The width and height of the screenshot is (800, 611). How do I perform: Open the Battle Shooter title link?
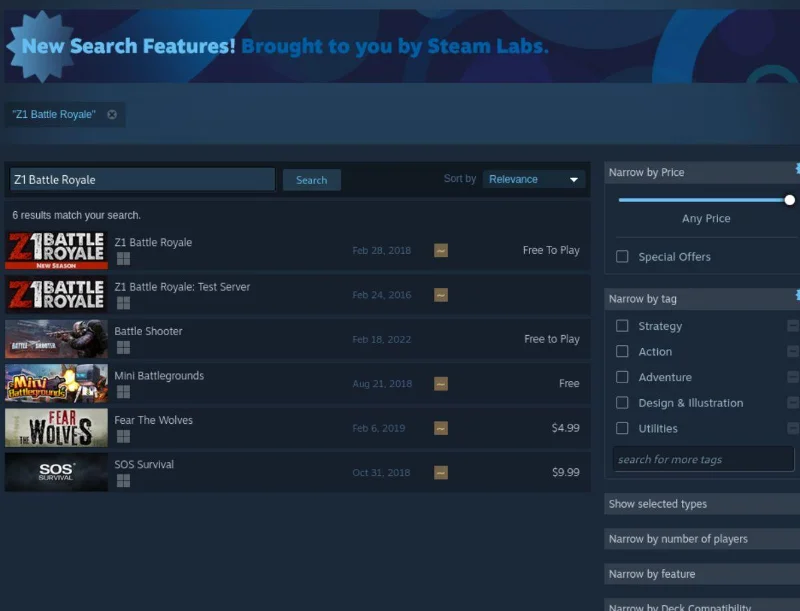[148, 331]
